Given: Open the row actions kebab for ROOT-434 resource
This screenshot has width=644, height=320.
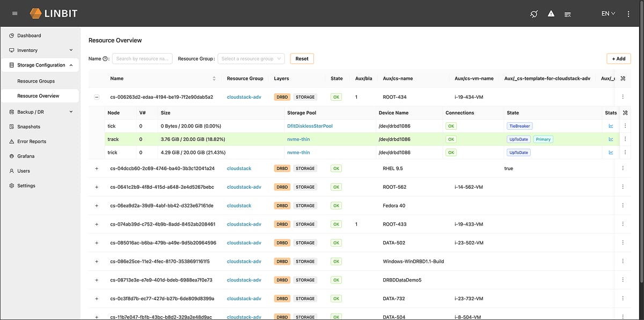Looking at the screenshot, I should coord(623,97).
